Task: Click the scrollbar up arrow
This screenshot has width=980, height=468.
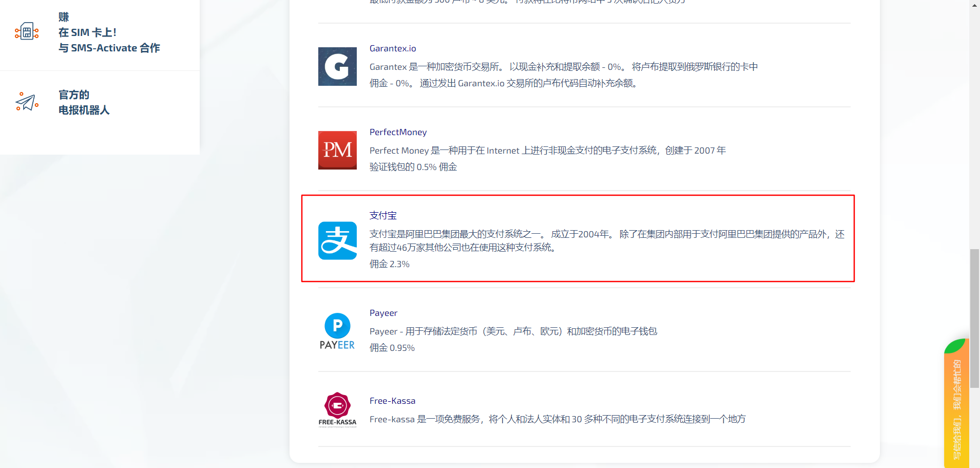Action: point(974,4)
